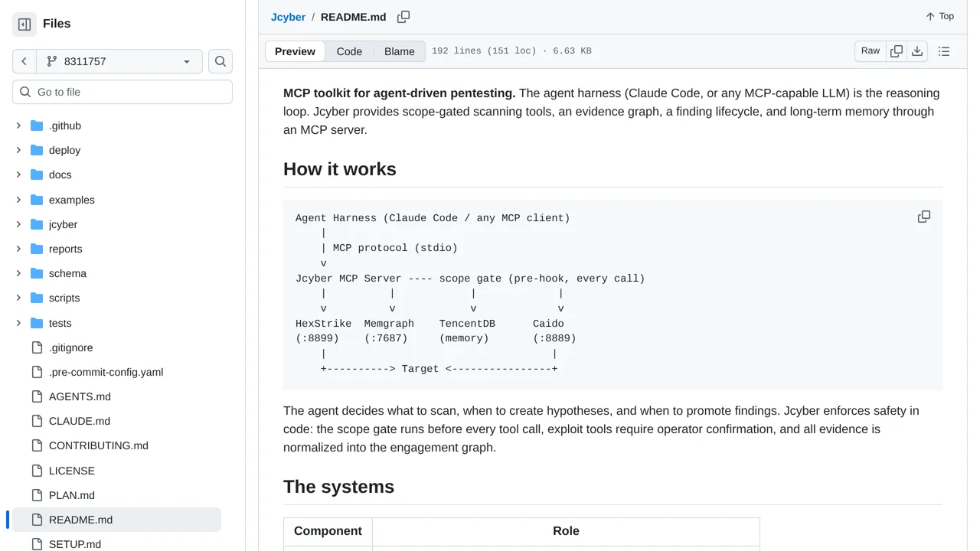
Task: Expand the docs folder chevron
Action: tap(18, 174)
